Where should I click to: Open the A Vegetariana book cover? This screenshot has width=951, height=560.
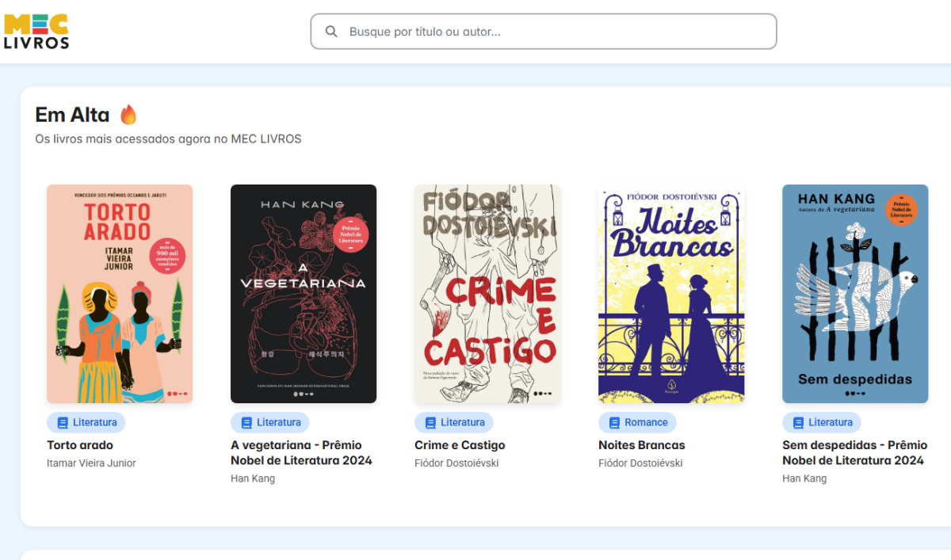304,294
